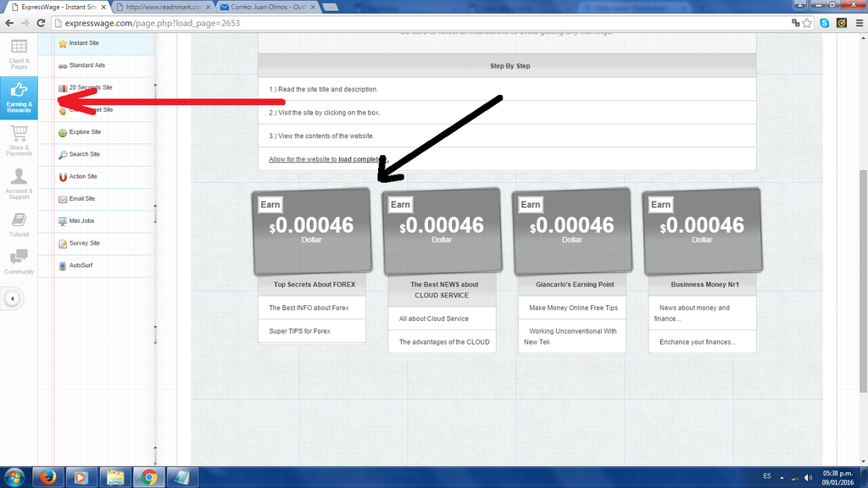Switch to the Correo Juan Olmos tab
Viewport: 868px width, 488px height.
point(263,7)
